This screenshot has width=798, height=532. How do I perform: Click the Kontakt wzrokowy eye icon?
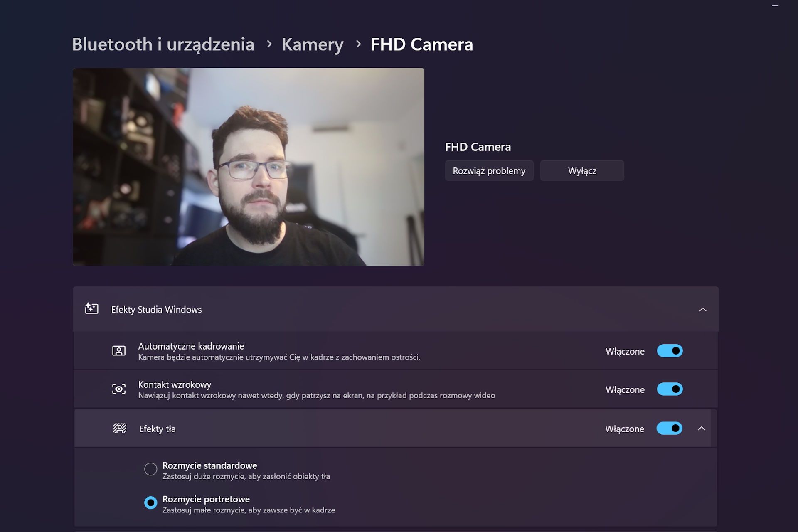119,389
